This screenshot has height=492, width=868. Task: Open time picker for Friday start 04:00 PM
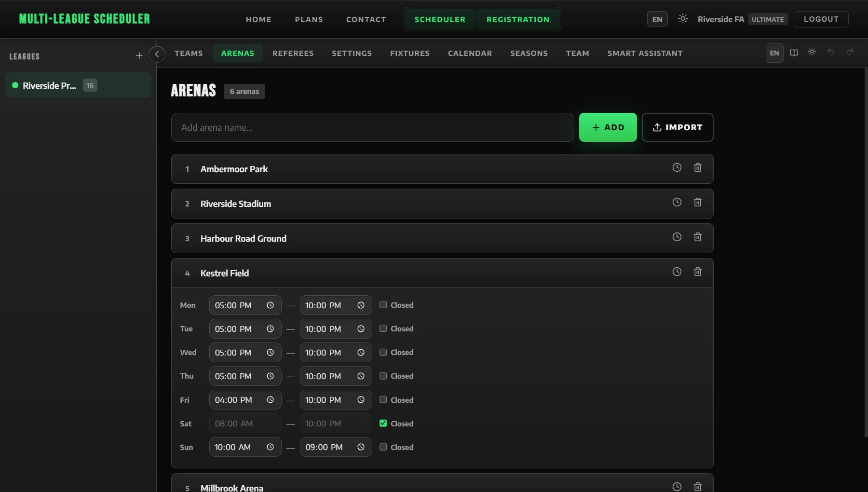click(x=270, y=400)
